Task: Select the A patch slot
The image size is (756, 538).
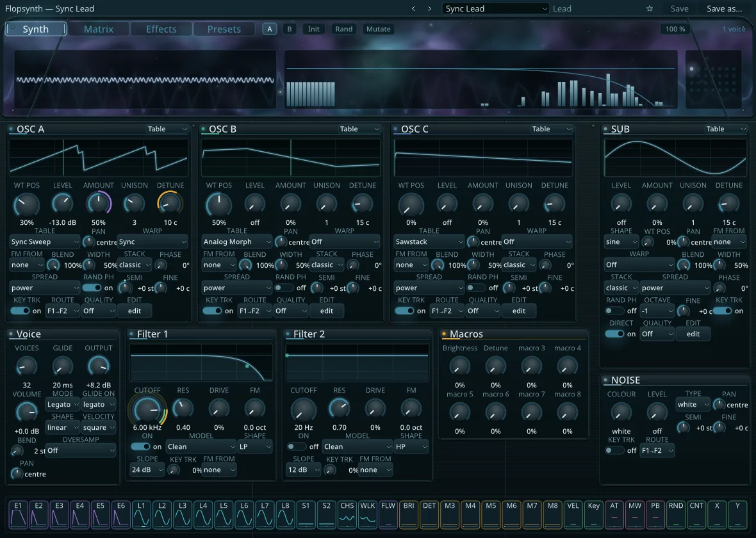Action: click(270, 29)
